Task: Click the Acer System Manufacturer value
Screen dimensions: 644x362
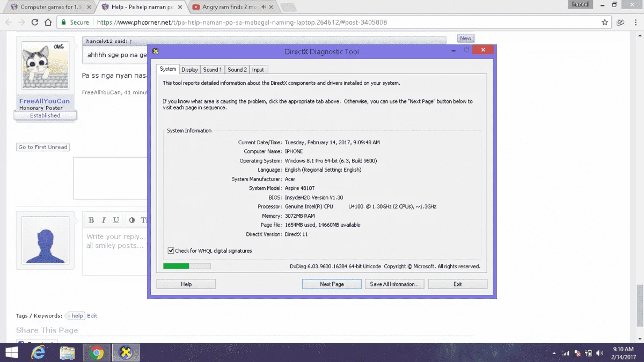Action: pos(290,179)
